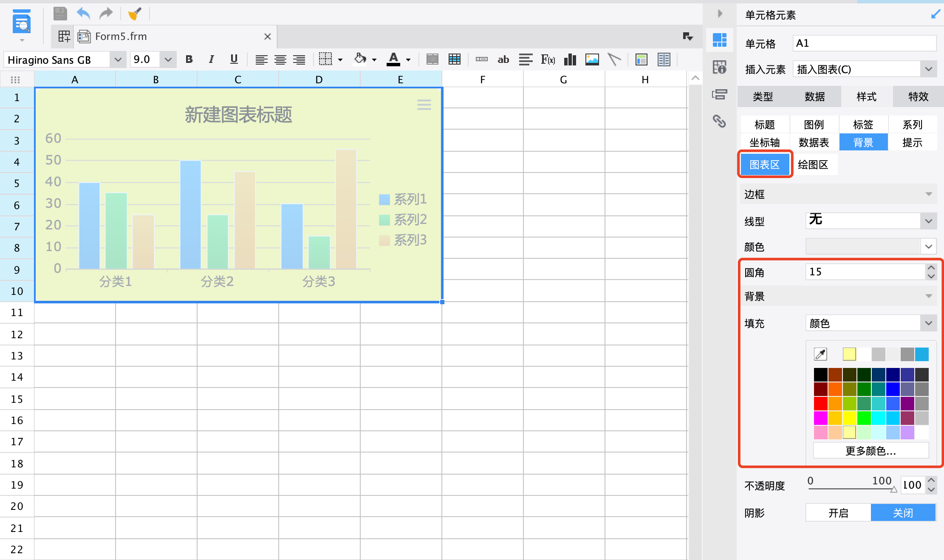Viewport: 944px width, 560px height.
Task: Expand the border style arrow in toolbar
Action: (340, 60)
